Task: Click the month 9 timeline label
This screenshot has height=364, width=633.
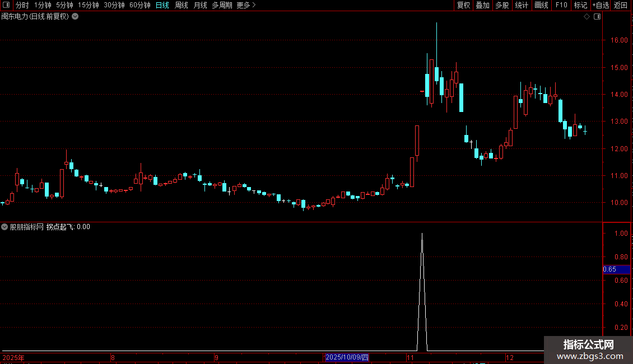Action: (216, 357)
